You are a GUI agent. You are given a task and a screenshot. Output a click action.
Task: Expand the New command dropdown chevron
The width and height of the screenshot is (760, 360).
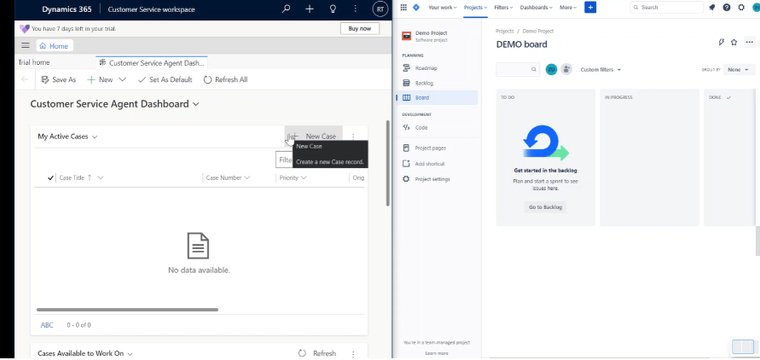point(122,79)
